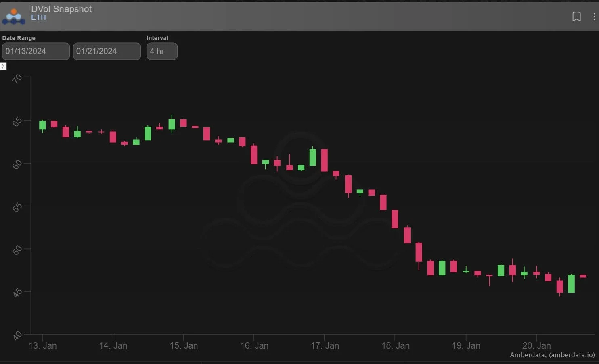The height and width of the screenshot is (364, 599).
Task: Select the last red candle on the chart
Action: 583,276
